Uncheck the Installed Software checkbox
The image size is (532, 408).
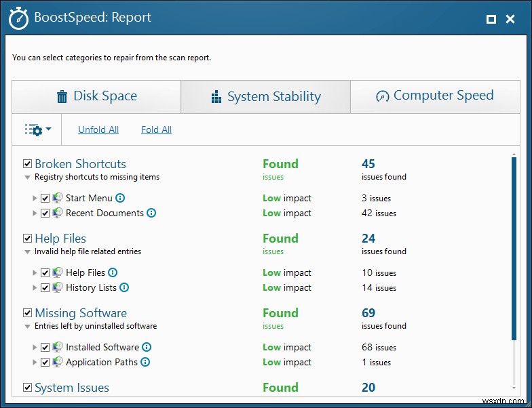pyautogui.click(x=45, y=347)
